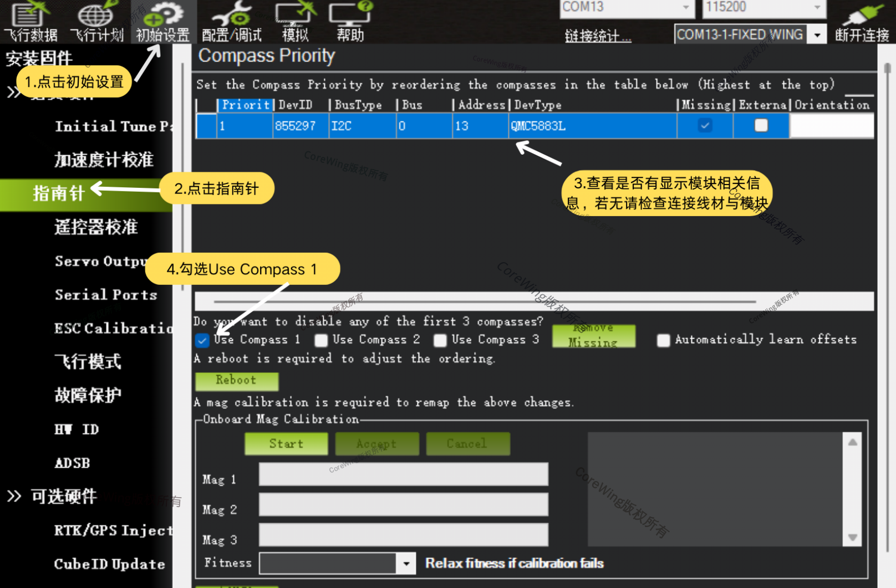This screenshot has width=896, height=588.
Task: Enable the Use Compass 2 checkbox
Action: click(321, 340)
